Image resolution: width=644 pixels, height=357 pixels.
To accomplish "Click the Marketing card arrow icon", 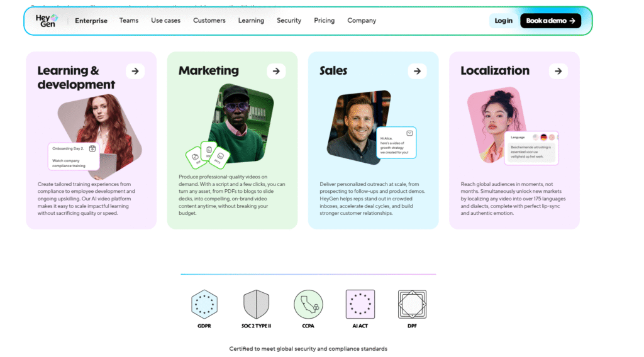I will click(276, 71).
